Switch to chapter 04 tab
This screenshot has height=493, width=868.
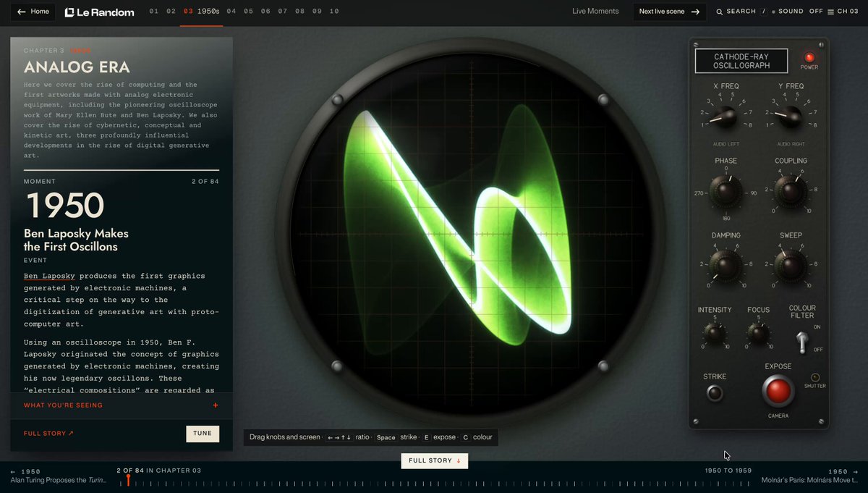click(231, 12)
